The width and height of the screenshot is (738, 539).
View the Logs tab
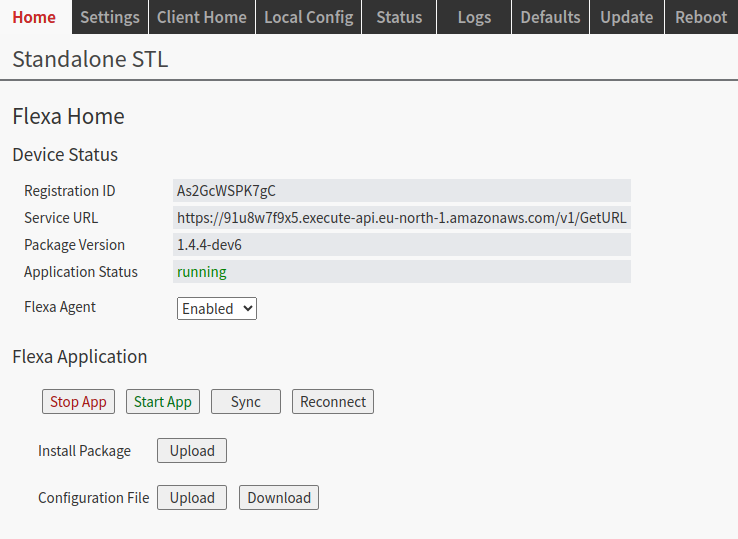(474, 17)
